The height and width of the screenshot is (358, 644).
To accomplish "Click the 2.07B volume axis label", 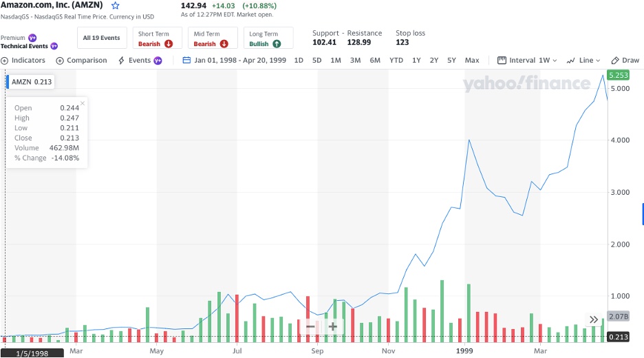I will [x=618, y=316].
